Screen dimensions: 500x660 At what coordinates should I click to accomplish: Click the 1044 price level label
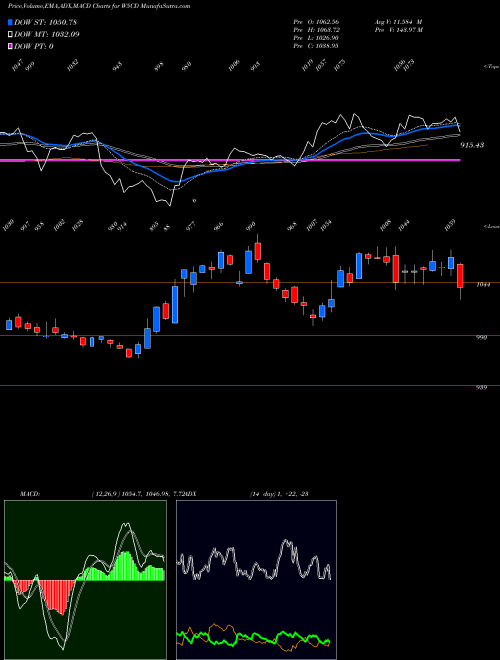[x=481, y=285]
